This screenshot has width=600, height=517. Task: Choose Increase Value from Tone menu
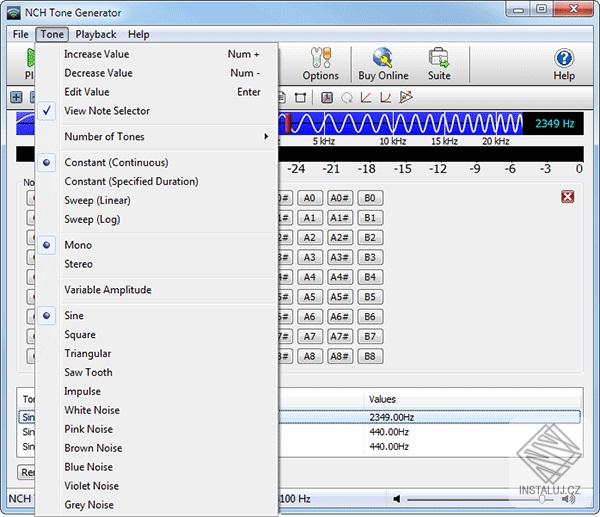pos(157,54)
